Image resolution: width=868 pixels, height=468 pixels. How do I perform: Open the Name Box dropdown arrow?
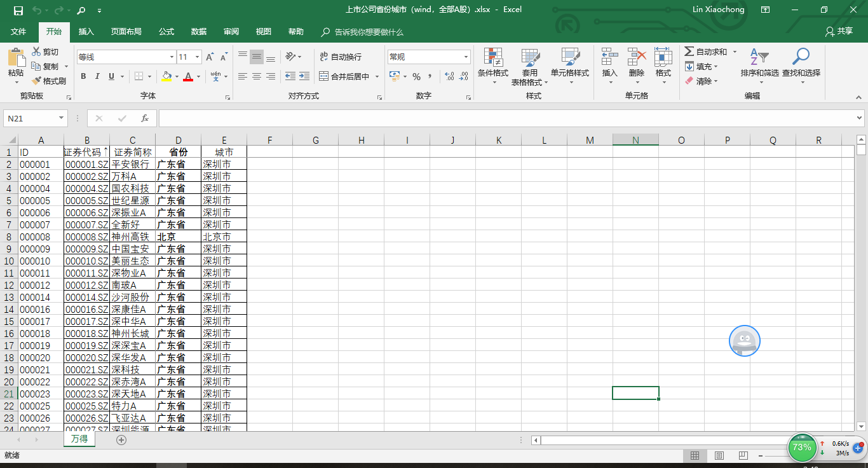pos(61,118)
